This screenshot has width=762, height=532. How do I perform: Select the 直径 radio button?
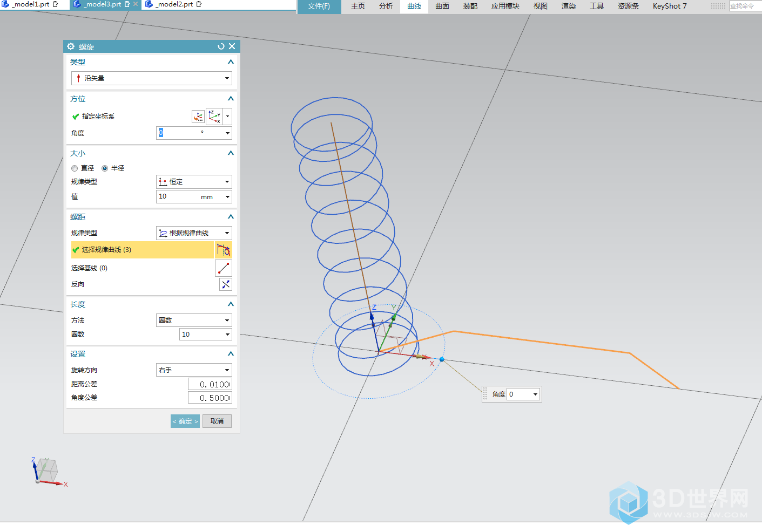(75, 168)
